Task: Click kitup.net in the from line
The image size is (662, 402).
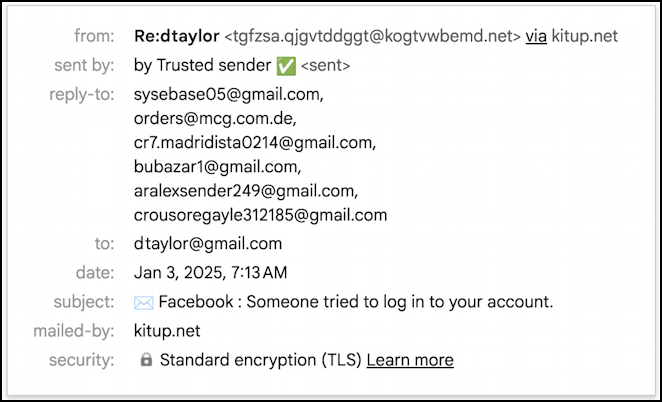Action: (585, 37)
